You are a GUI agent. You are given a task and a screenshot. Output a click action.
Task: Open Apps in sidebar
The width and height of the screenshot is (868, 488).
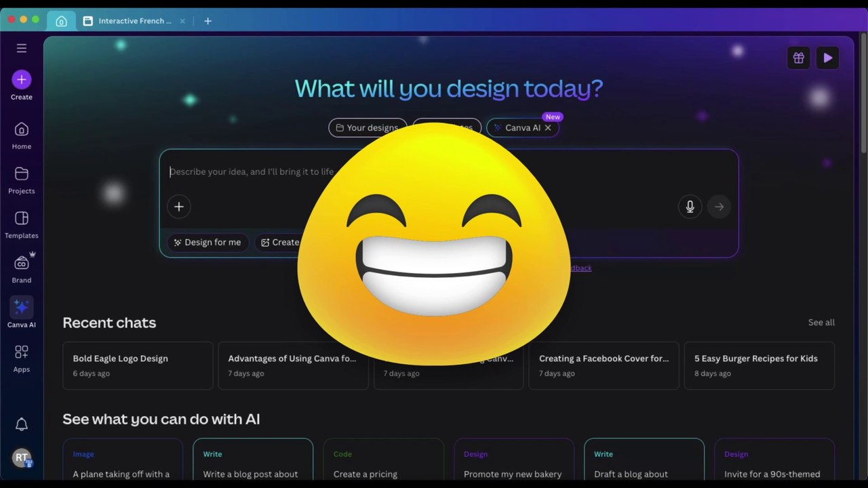[22, 359]
